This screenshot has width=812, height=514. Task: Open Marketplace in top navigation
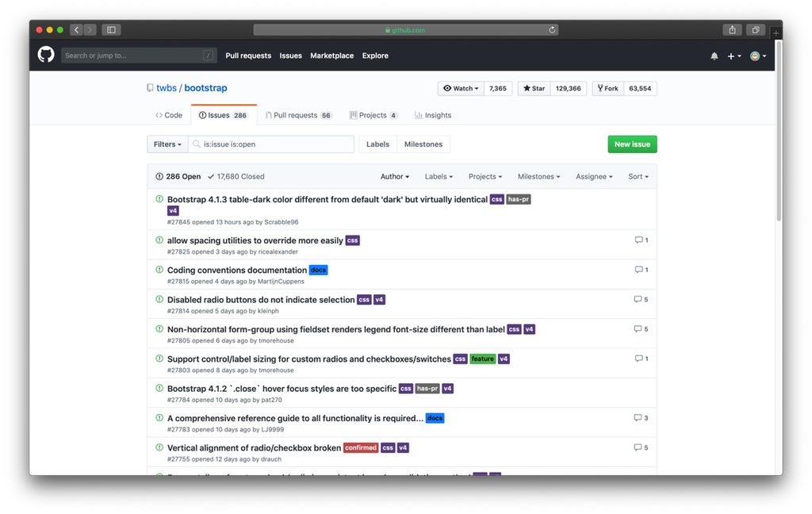coord(332,56)
